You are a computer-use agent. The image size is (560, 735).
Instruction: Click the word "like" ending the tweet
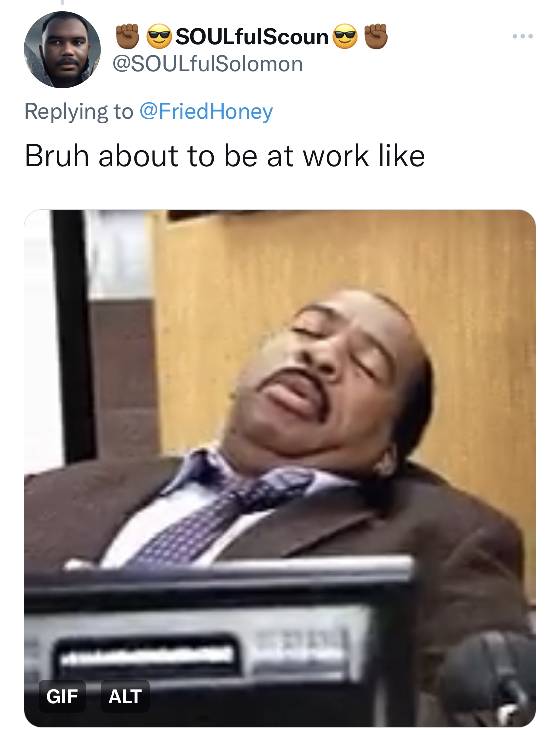point(401,156)
